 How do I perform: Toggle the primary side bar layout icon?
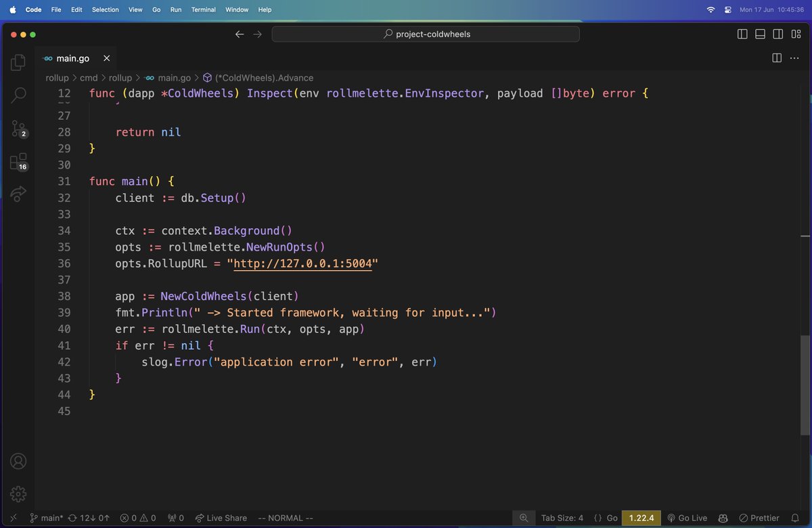(x=742, y=34)
